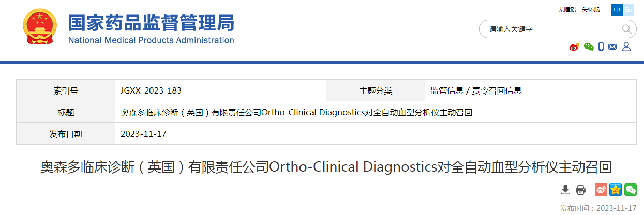Click the large article headline about Ortho-Clinical Diagnostics

pyautogui.click(x=326, y=167)
